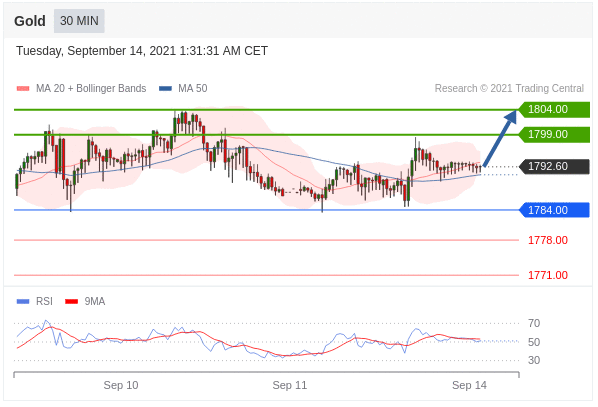Click the Sep 11 date axis marker
Viewport: 598px width, 407px height.
point(289,385)
